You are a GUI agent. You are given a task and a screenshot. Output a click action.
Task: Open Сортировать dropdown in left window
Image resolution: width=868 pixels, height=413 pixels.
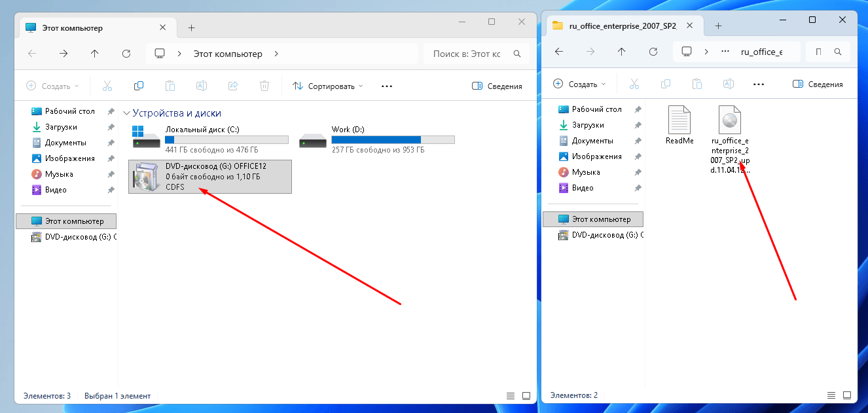(327, 86)
